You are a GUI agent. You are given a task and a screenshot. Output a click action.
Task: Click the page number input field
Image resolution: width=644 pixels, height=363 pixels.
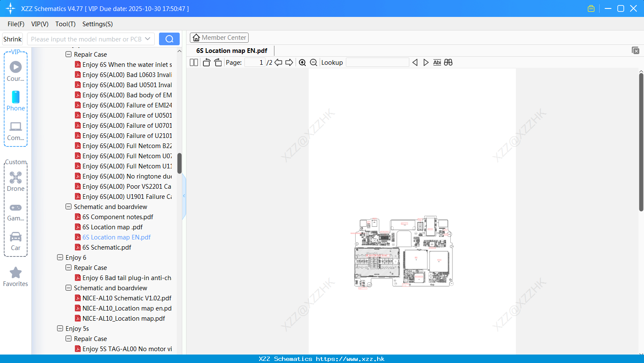tap(255, 62)
